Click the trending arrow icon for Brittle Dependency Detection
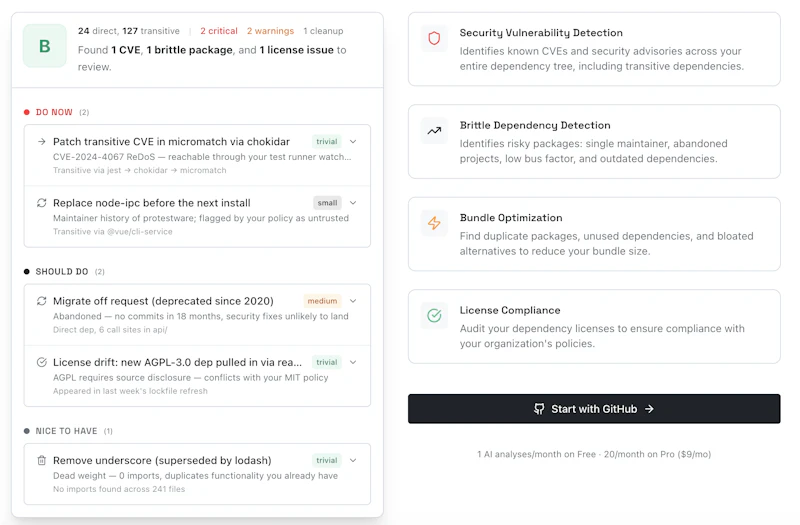This screenshot has width=800, height=525. click(x=434, y=131)
